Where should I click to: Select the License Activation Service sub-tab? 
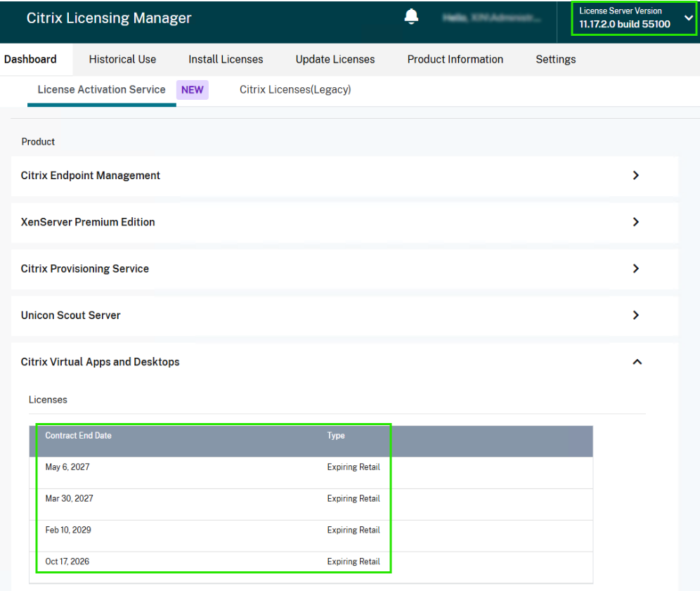click(x=101, y=90)
